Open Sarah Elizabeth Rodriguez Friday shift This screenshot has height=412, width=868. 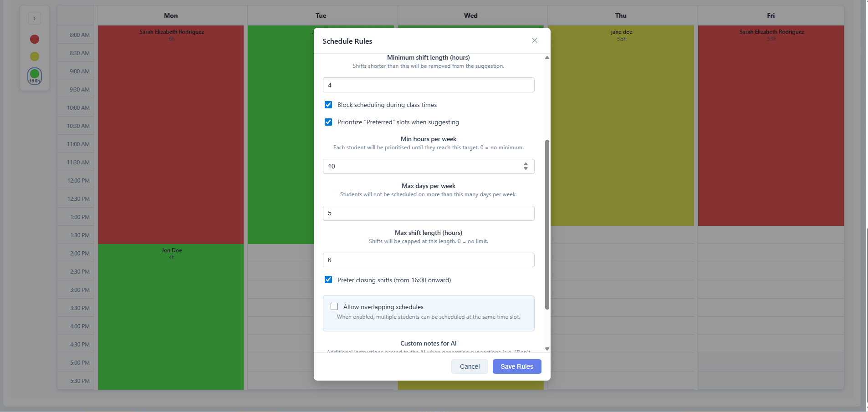pos(771,126)
